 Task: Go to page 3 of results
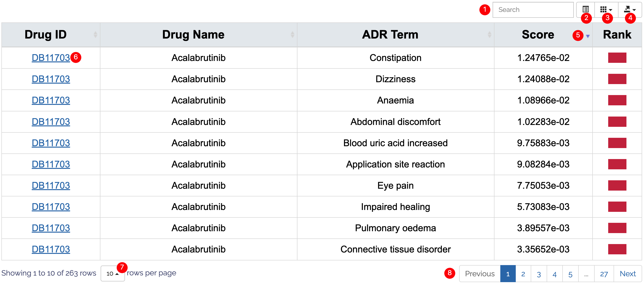pyautogui.click(x=539, y=274)
